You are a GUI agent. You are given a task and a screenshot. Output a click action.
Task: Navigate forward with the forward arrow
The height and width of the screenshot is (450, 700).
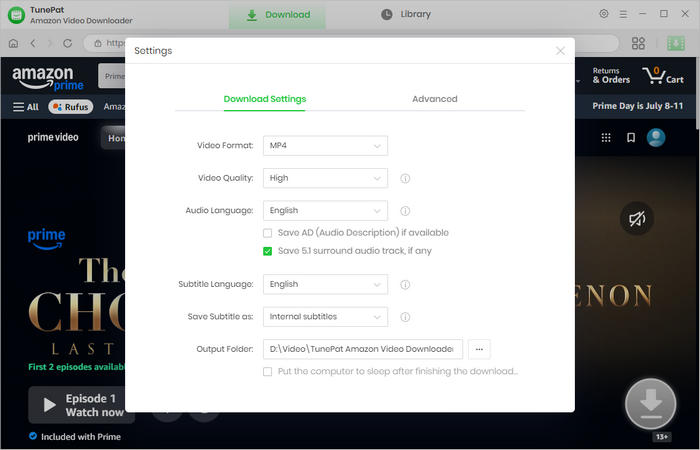(50, 43)
